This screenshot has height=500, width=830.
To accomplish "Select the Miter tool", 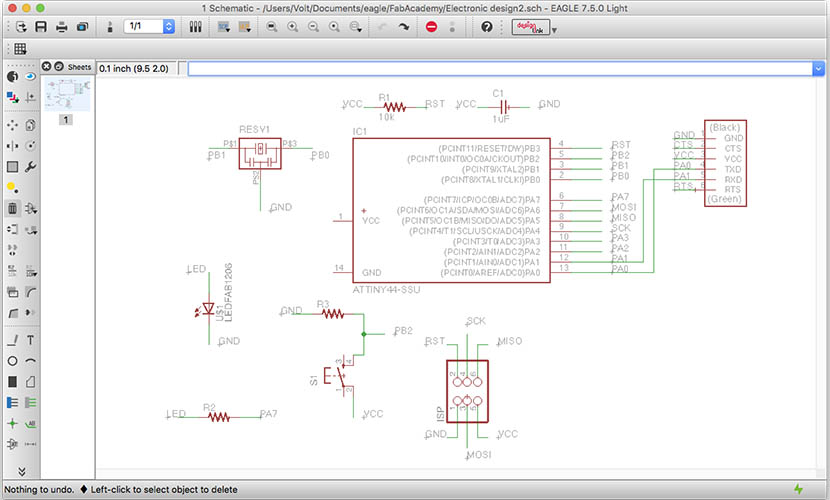I will point(30,292).
